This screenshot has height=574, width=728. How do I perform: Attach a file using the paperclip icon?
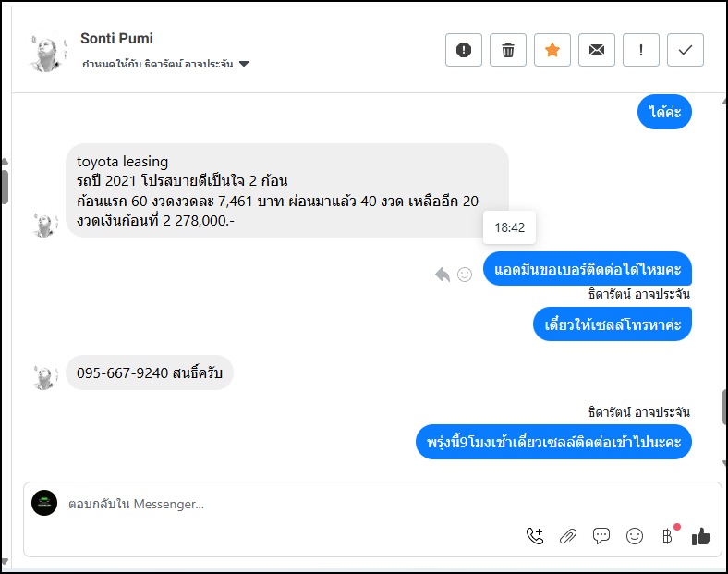point(568,535)
